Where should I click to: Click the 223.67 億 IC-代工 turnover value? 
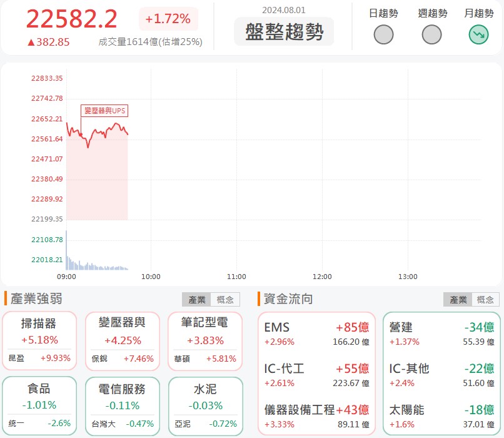[x=351, y=384]
